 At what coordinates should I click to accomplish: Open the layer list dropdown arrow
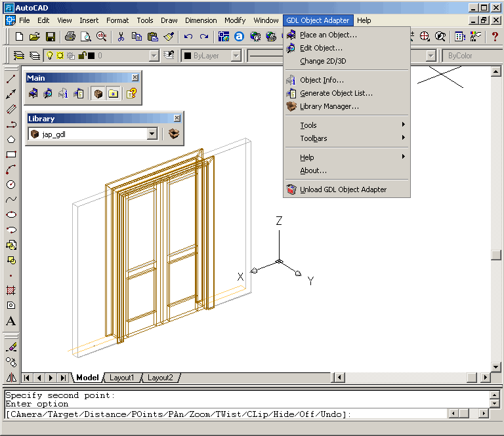coord(154,56)
